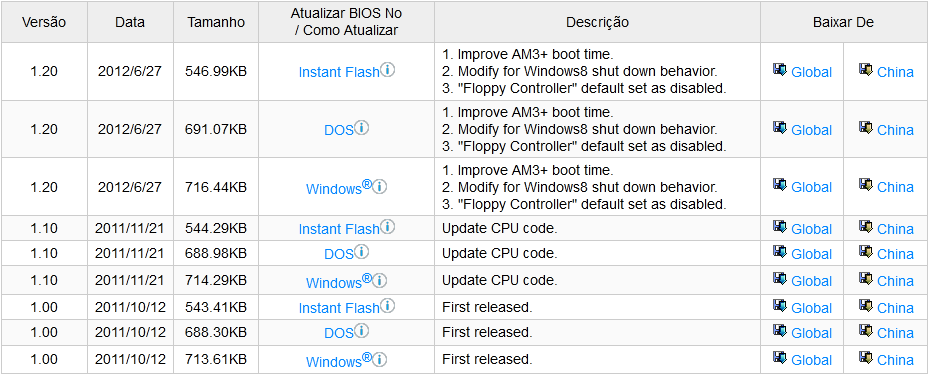This screenshot has width=929, height=377.
Task: Click Global download icon for 1.20 Instant Flash
Action: [780, 70]
